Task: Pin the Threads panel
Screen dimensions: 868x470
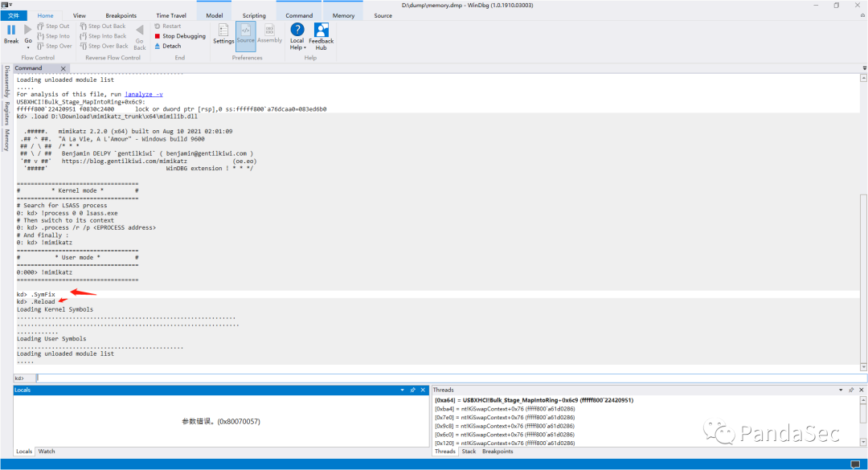Action: (851, 390)
